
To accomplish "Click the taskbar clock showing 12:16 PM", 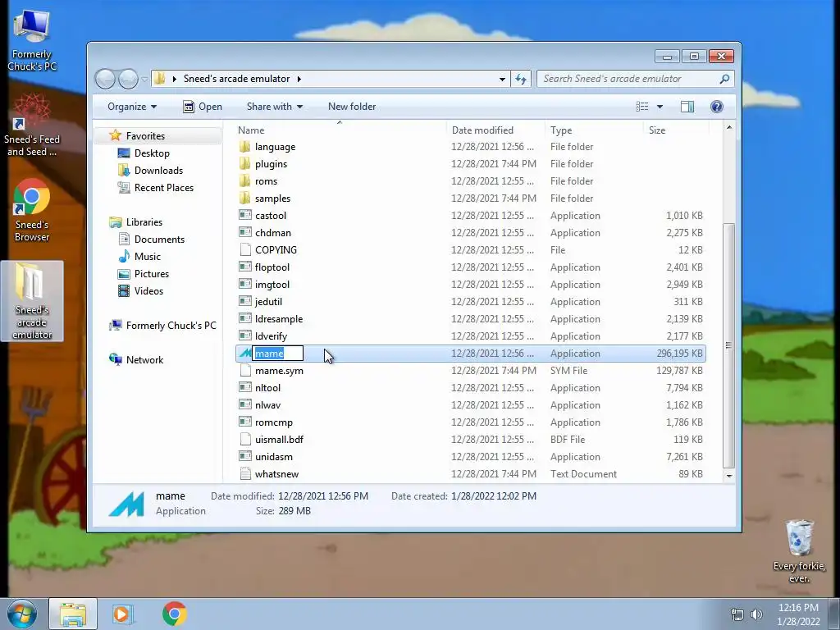I will click(x=798, y=614).
